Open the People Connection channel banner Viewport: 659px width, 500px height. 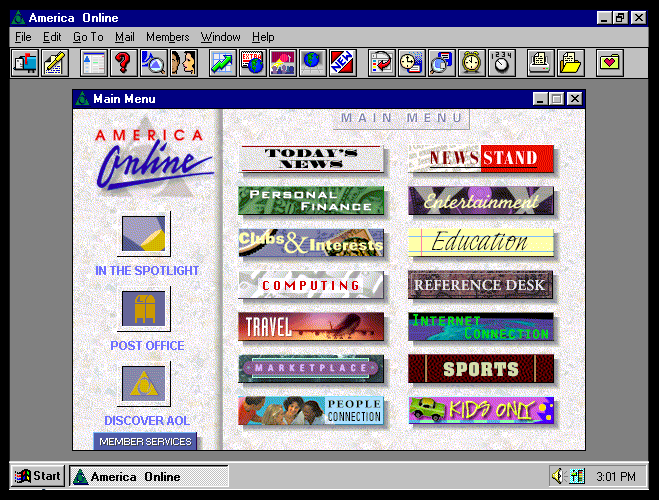point(311,411)
